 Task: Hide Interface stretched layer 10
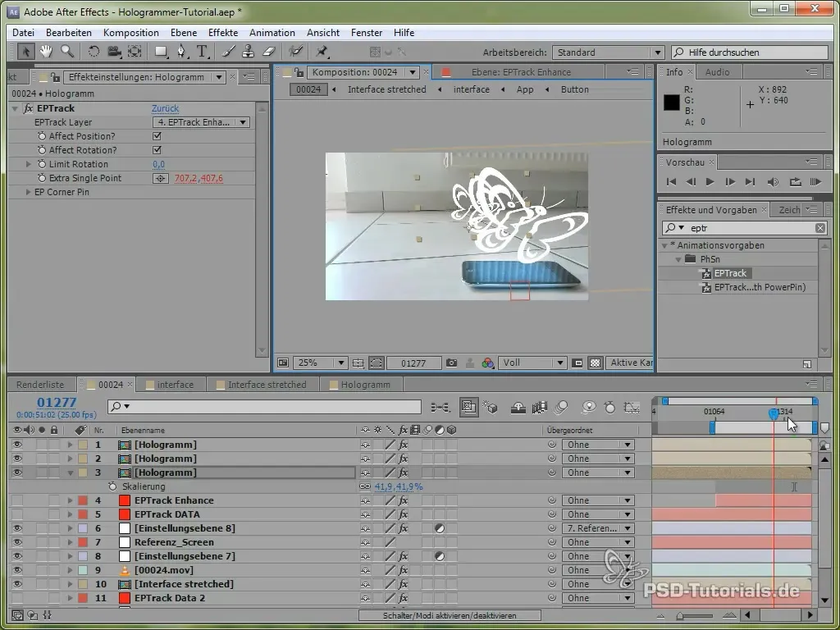tap(17, 584)
